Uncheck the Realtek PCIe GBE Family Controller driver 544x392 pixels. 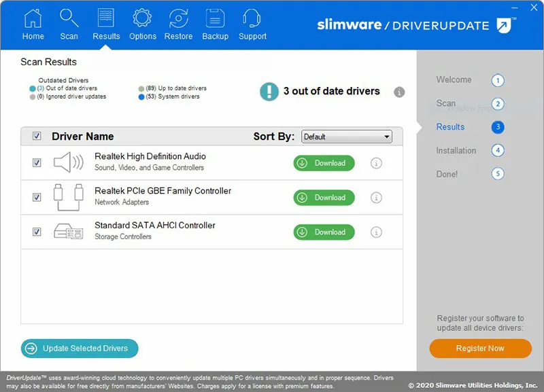tap(37, 198)
